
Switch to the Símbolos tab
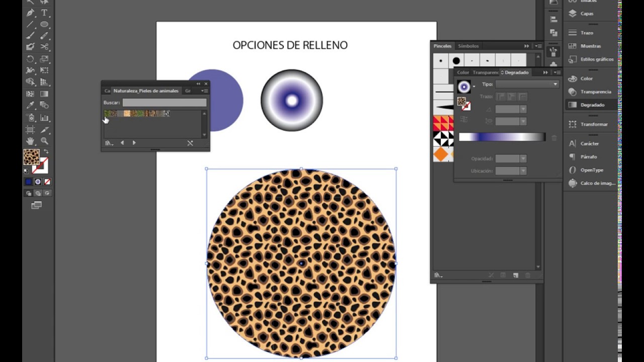[468, 46]
